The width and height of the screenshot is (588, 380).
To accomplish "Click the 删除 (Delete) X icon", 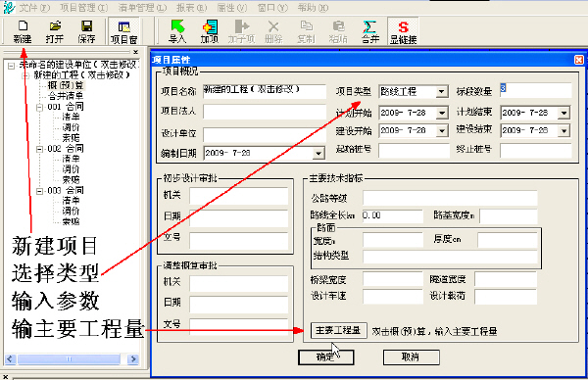I will tap(273, 31).
